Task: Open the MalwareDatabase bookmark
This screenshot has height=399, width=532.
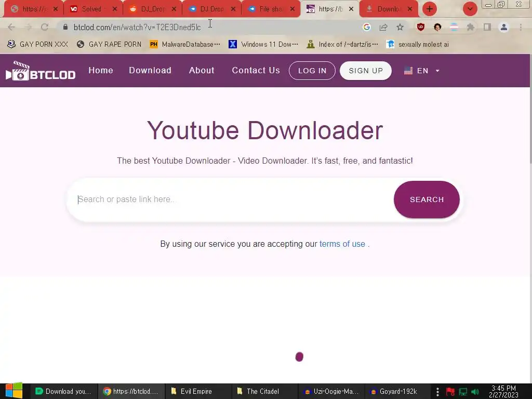Action: [x=185, y=44]
